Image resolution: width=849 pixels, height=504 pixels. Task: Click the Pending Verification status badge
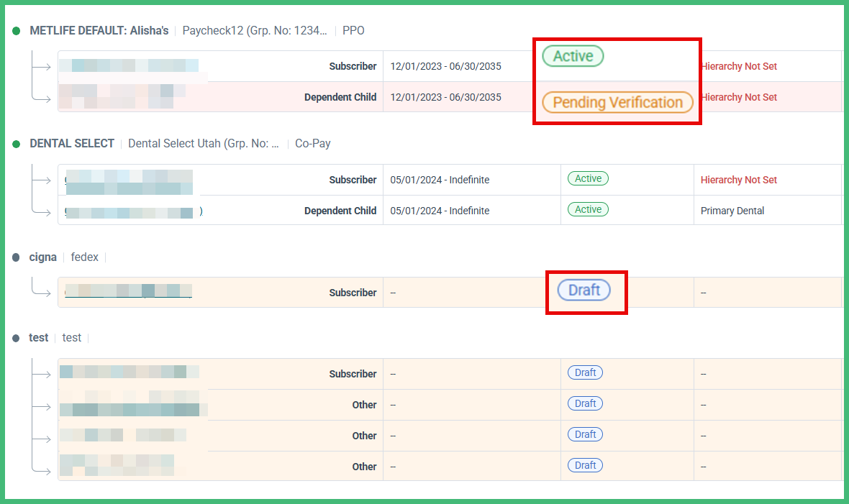(617, 102)
